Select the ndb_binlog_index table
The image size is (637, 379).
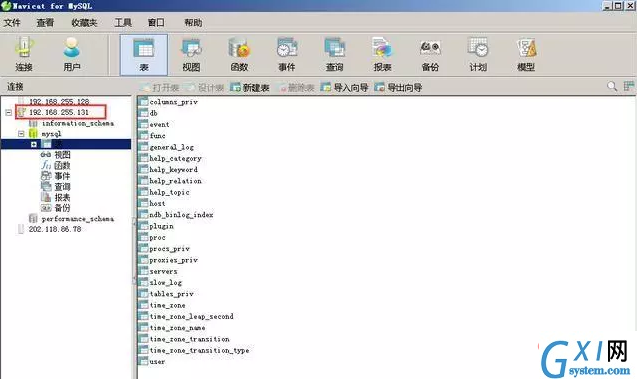click(181, 214)
